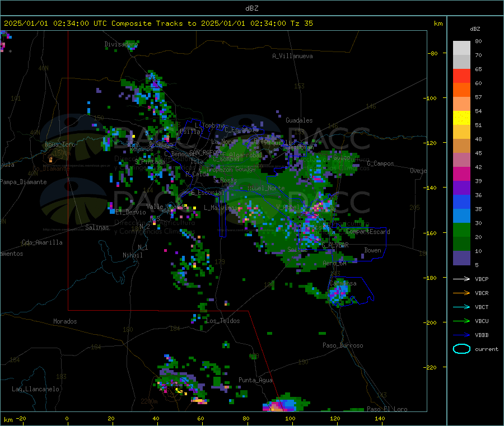Click the 0 tick on horizontal km axis
This screenshot has height=426, width=504.
click(67, 418)
